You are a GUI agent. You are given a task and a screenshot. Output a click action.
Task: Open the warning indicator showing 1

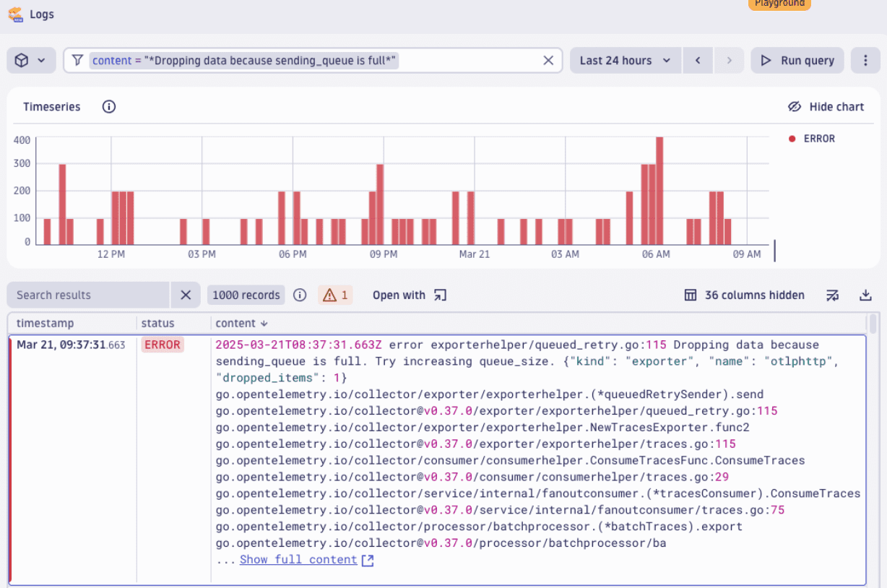click(335, 295)
